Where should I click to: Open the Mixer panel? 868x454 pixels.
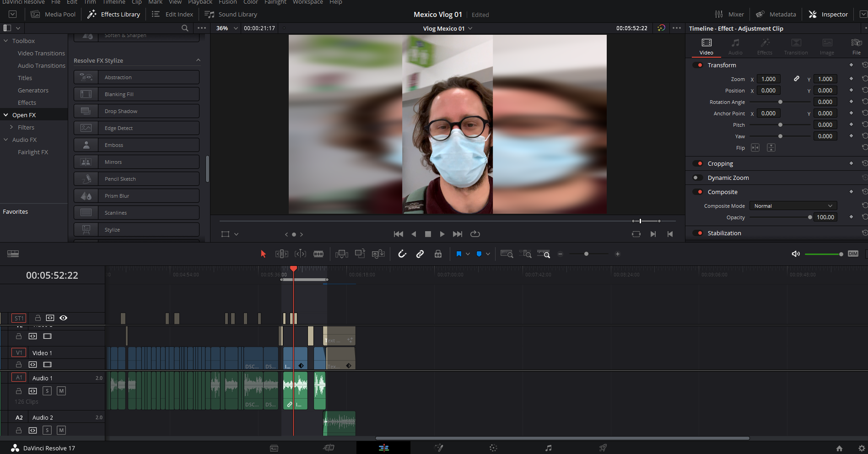click(729, 14)
